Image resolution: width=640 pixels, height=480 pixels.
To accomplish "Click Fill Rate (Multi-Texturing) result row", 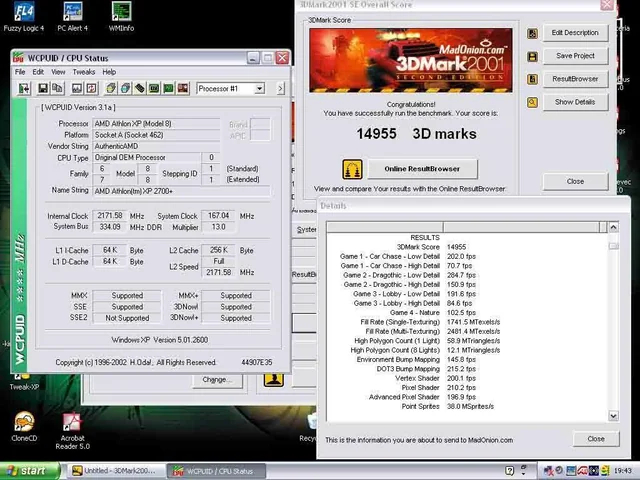I will (467, 331).
